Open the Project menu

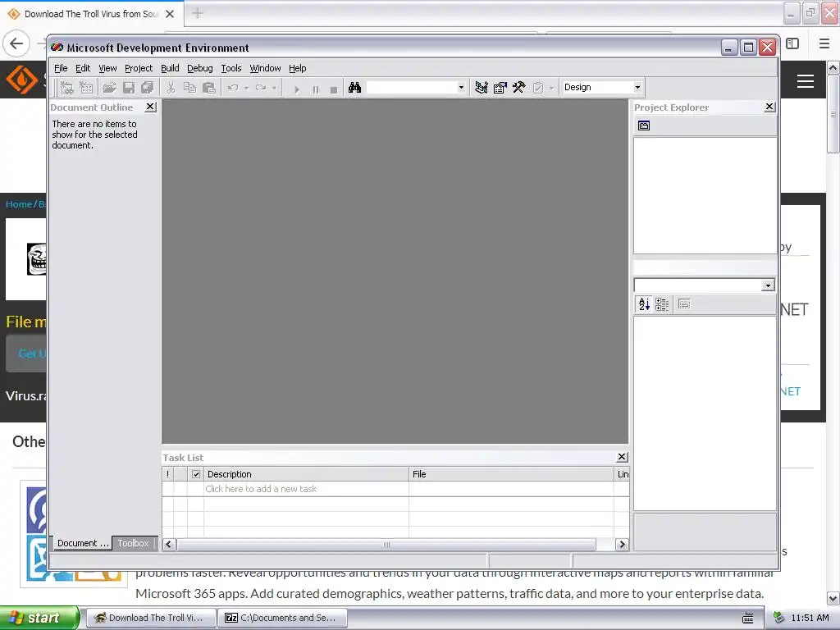point(138,68)
